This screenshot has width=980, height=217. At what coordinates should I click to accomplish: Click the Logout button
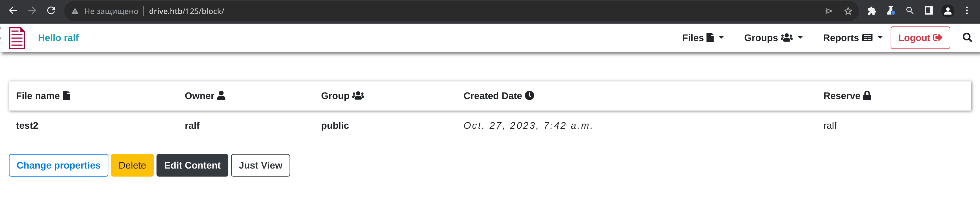click(x=920, y=38)
